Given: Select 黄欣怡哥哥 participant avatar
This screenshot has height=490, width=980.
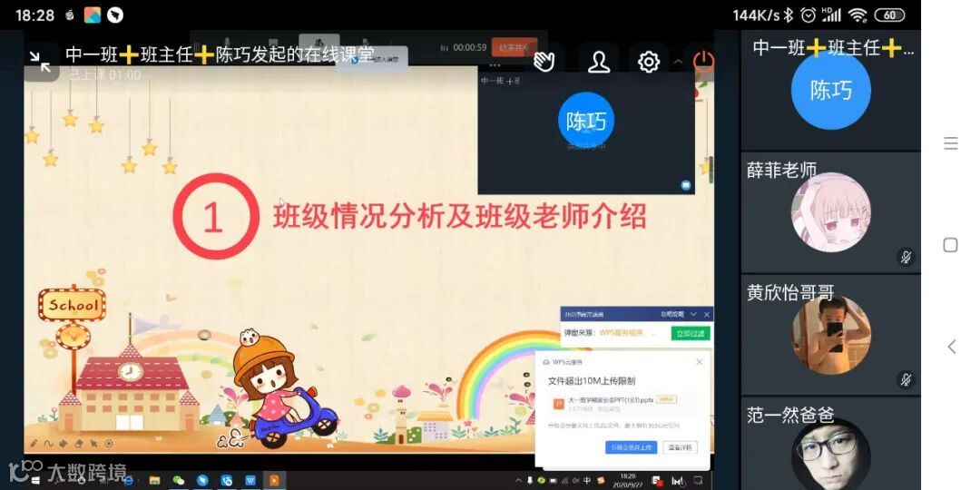Looking at the screenshot, I should tap(830, 335).
